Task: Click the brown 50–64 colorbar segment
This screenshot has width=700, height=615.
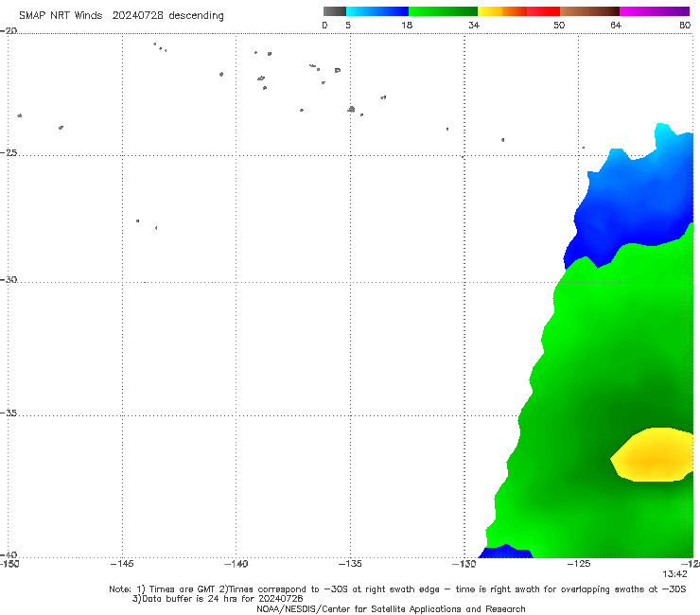Action: click(x=589, y=11)
